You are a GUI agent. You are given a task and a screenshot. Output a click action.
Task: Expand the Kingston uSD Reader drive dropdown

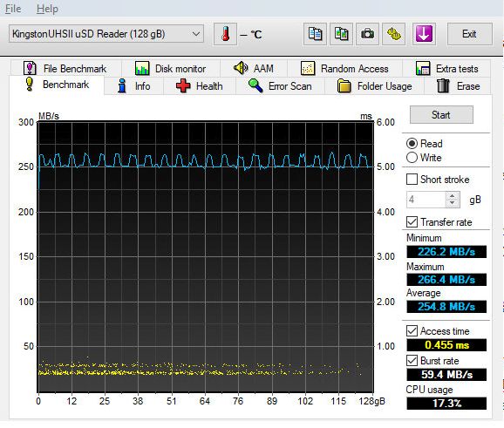(x=106, y=34)
